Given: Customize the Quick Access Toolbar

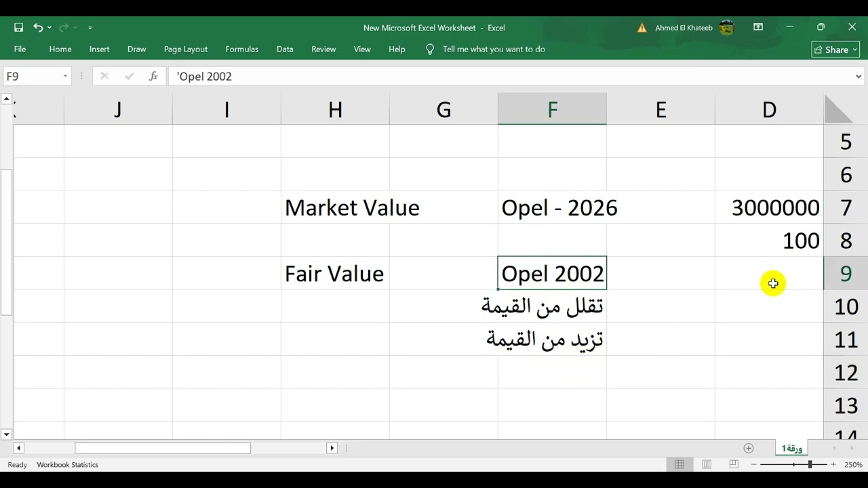Looking at the screenshot, I should click(90, 28).
